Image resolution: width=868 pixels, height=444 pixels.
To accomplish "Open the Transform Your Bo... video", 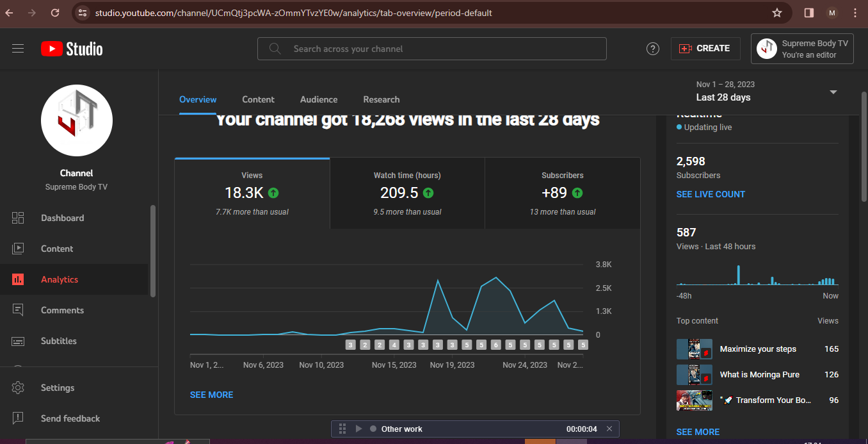I will pos(766,400).
